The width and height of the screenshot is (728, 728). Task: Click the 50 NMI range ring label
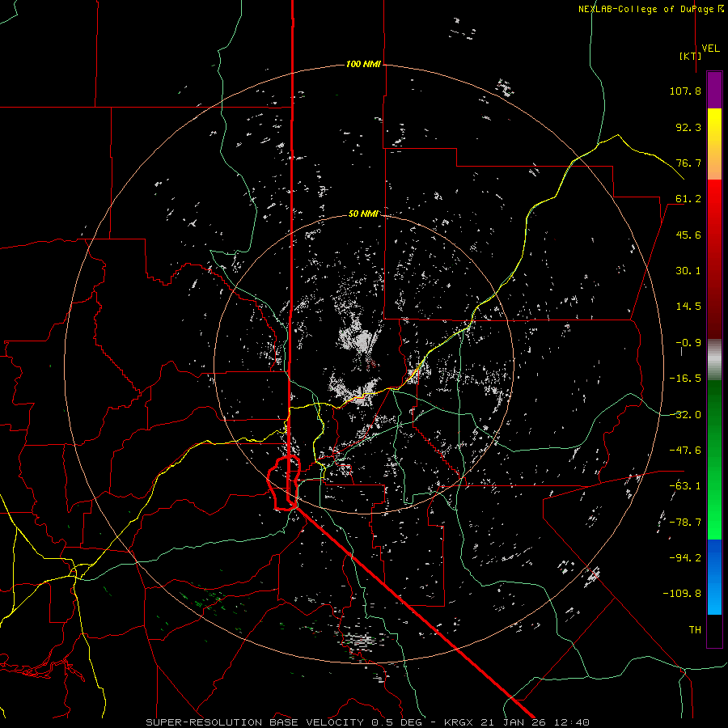pyautogui.click(x=363, y=214)
